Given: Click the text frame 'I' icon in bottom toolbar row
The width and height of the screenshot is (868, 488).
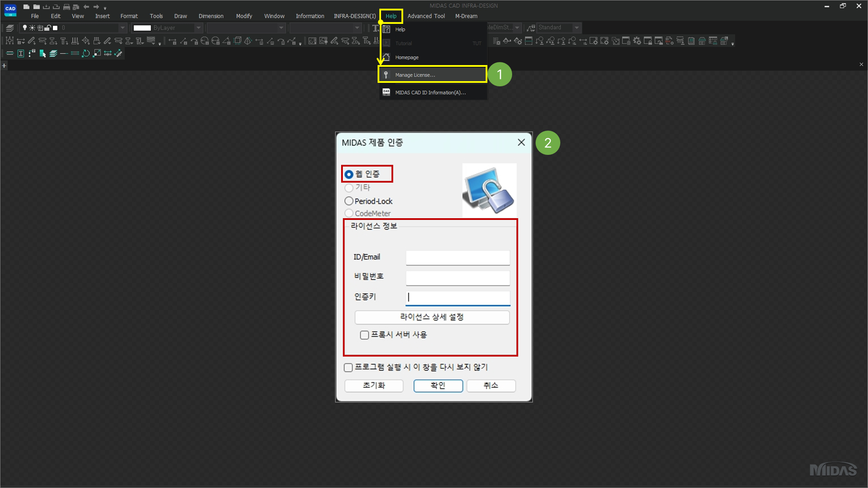Looking at the screenshot, I should click(x=21, y=53).
